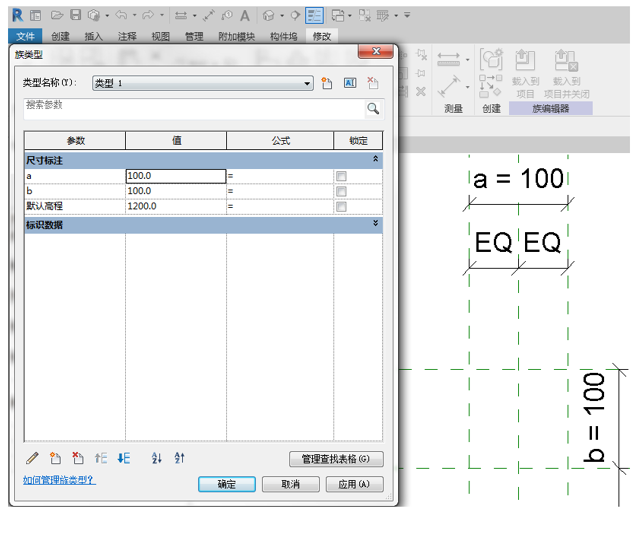Click the New Parameter icon at dialog bottom
The image size is (643, 533).
55,458
